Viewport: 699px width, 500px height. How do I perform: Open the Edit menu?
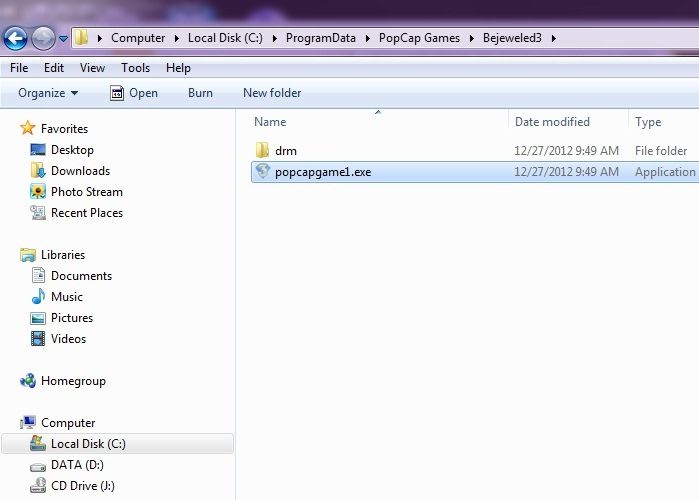54,68
